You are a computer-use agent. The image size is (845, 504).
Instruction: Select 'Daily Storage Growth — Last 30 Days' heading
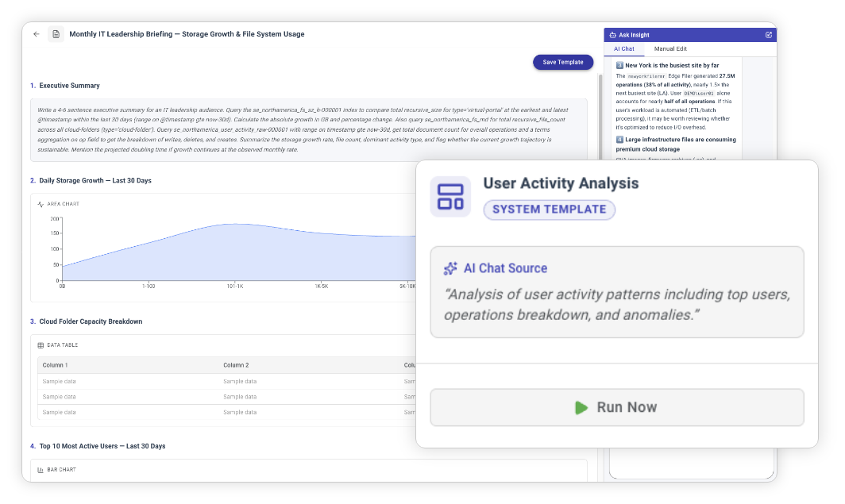click(95, 181)
